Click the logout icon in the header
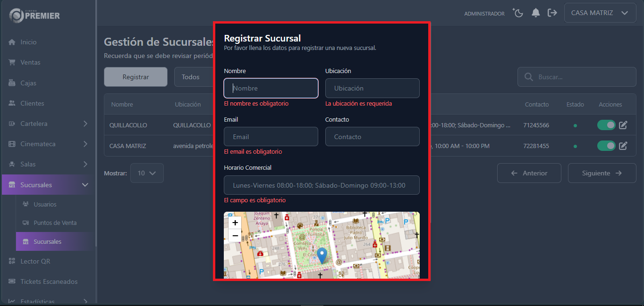The width and height of the screenshot is (644, 306). point(552,13)
